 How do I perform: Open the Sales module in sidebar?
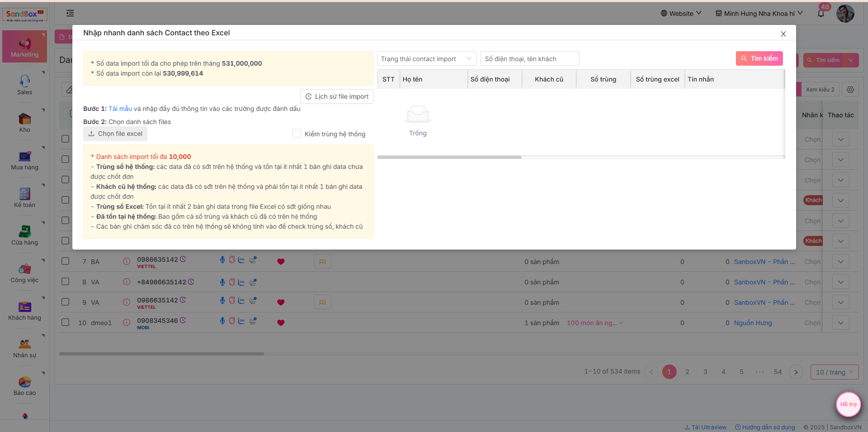pos(24,85)
